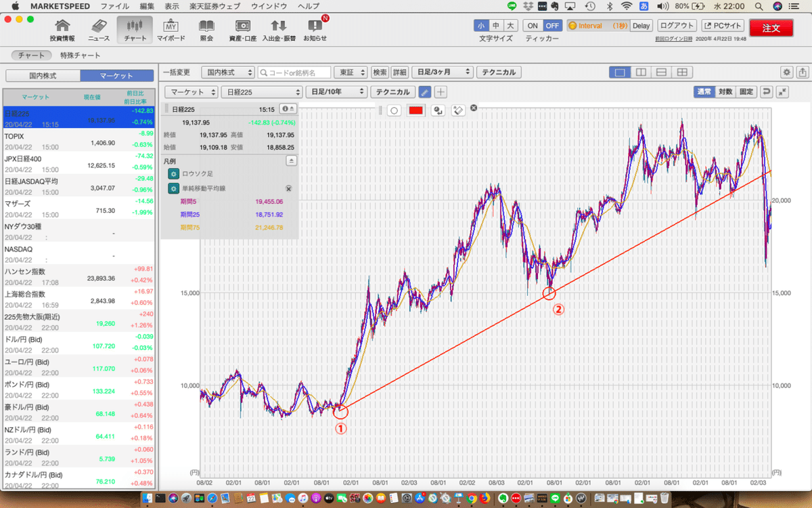Select four-pane grid chart layout

683,72
